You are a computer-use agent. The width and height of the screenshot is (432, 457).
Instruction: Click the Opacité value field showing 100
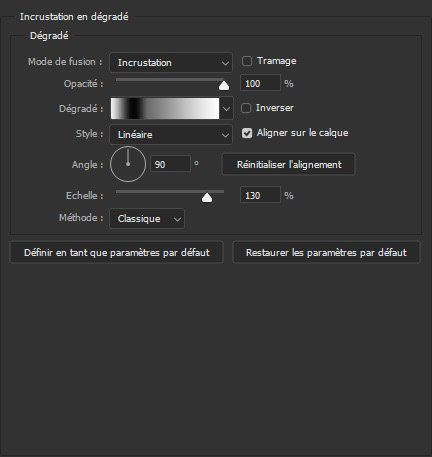[x=260, y=83]
